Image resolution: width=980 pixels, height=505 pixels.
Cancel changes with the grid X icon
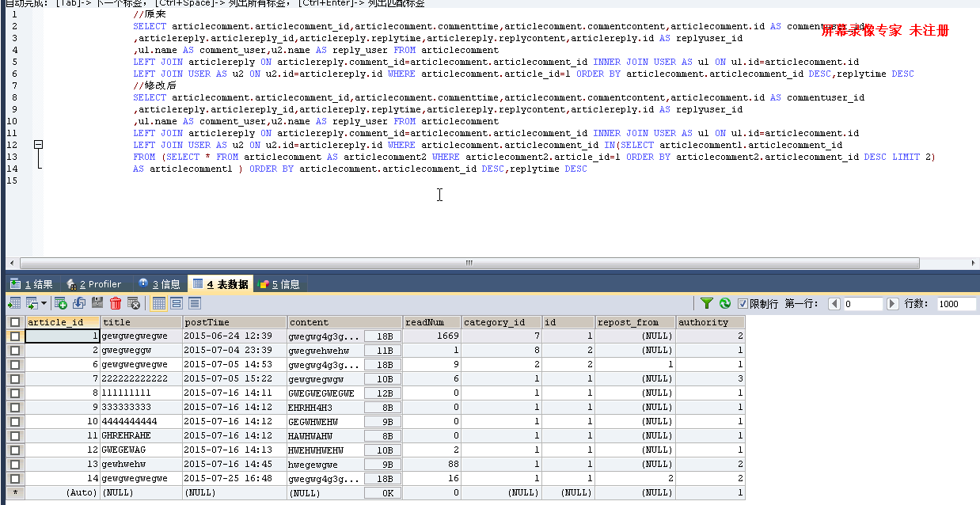[x=134, y=303]
